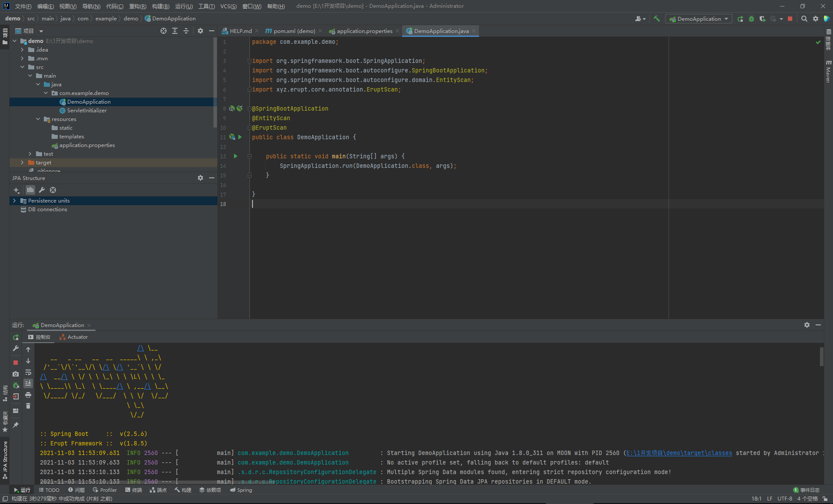Click the Debug bug icon in toolbar
This screenshot has height=504, width=833.
tap(751, 19)
